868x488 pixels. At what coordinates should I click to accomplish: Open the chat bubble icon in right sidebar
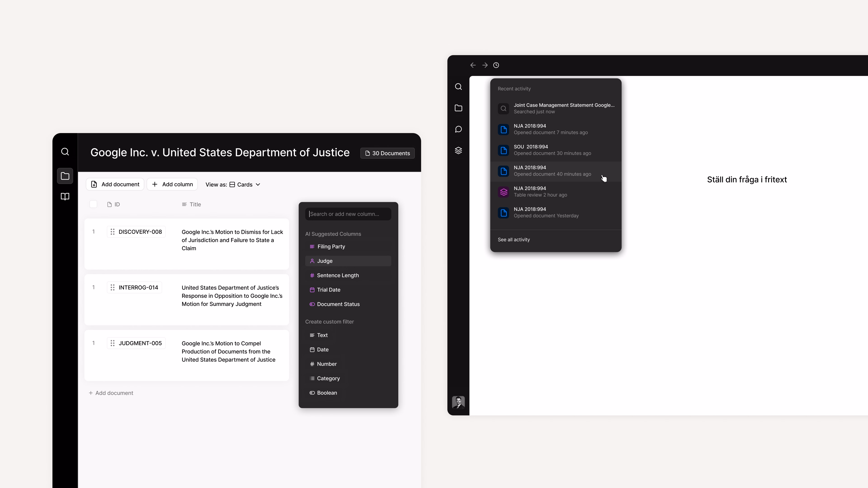click(x=458, y=129)
